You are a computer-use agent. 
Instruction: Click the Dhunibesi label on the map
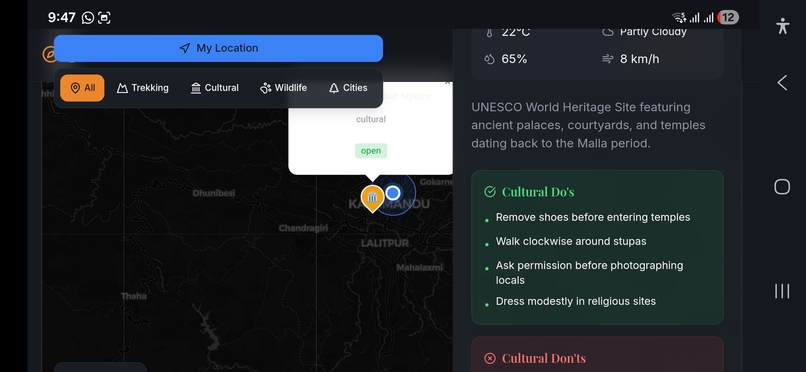214,193
